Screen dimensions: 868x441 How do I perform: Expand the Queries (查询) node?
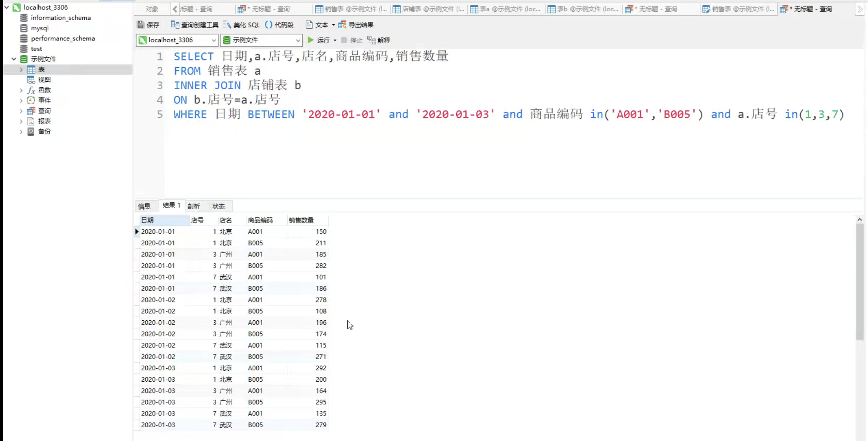pyautogui.click(x=21, y=111)
